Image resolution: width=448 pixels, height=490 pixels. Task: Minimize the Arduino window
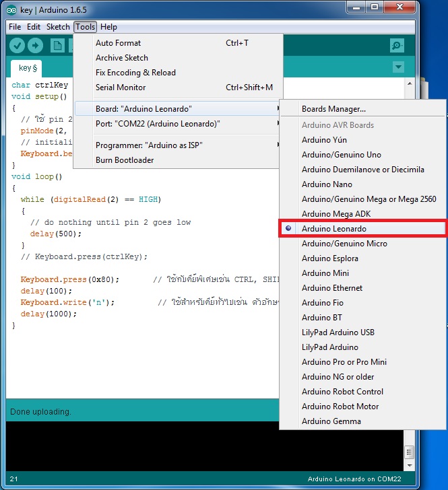click(356, 7)
